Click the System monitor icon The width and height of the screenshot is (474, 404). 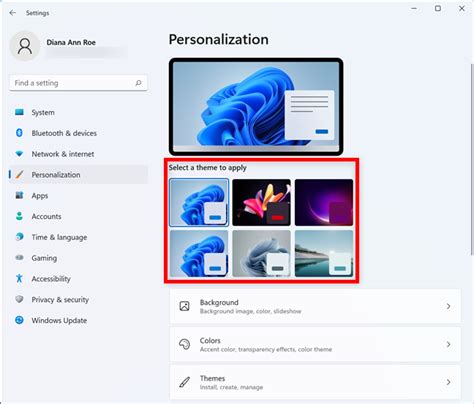coord(19,112)
